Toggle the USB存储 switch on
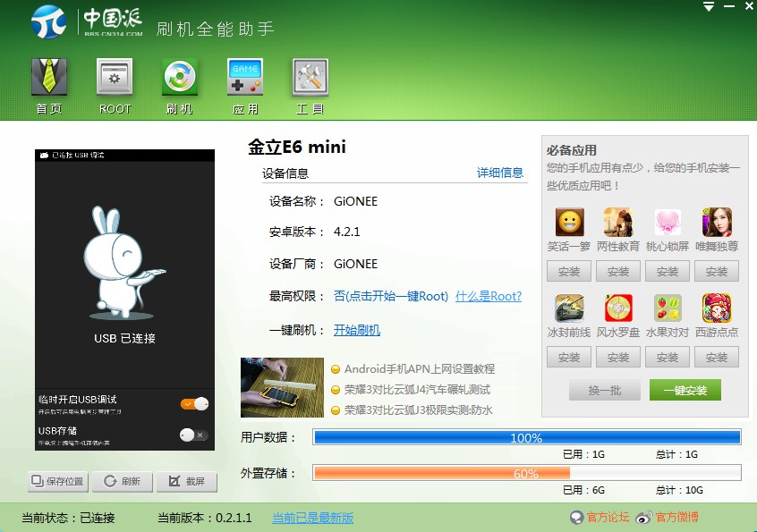The width and height of the screenshot is (757, 532). pyautogui.click(x=194, y=435)
